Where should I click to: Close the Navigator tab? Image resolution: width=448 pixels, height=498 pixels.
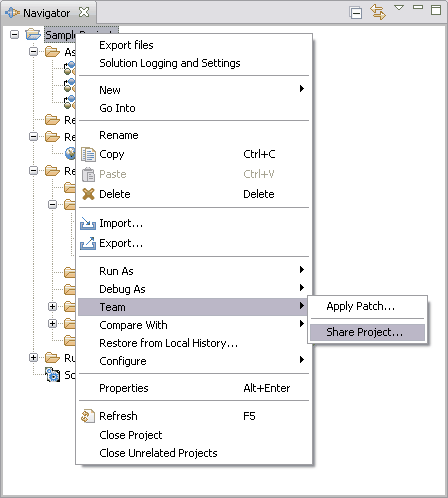click(84, 12)
